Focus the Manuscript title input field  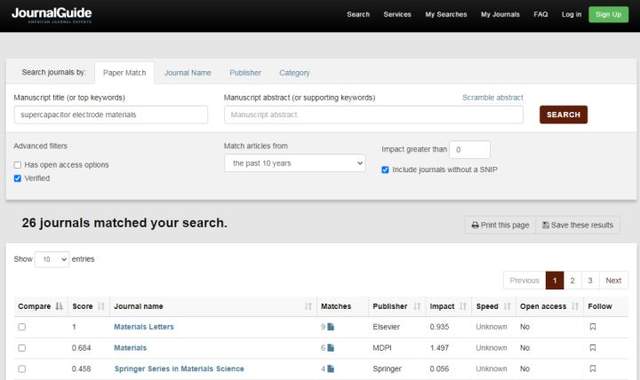[x=111, y=115]
